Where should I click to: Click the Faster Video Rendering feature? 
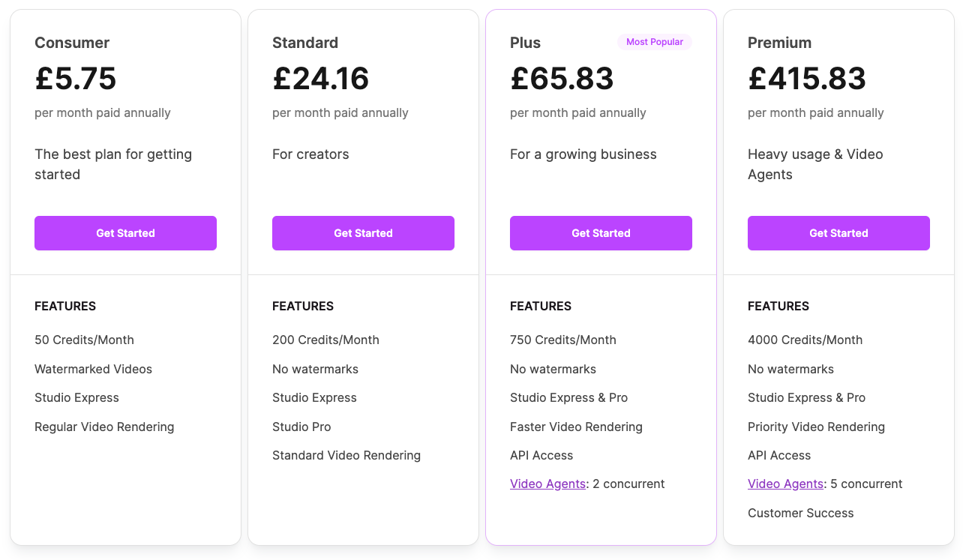tap(576, 427)
